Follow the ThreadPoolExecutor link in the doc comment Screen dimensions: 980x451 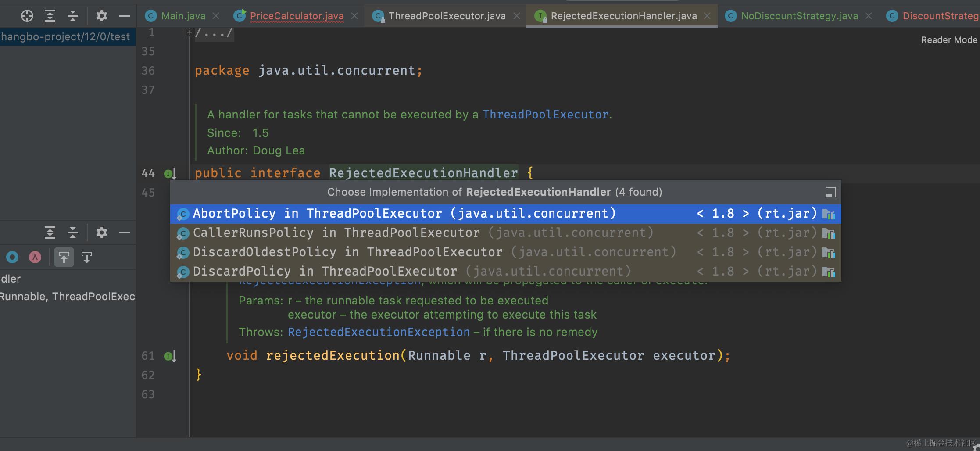[545, 115]
